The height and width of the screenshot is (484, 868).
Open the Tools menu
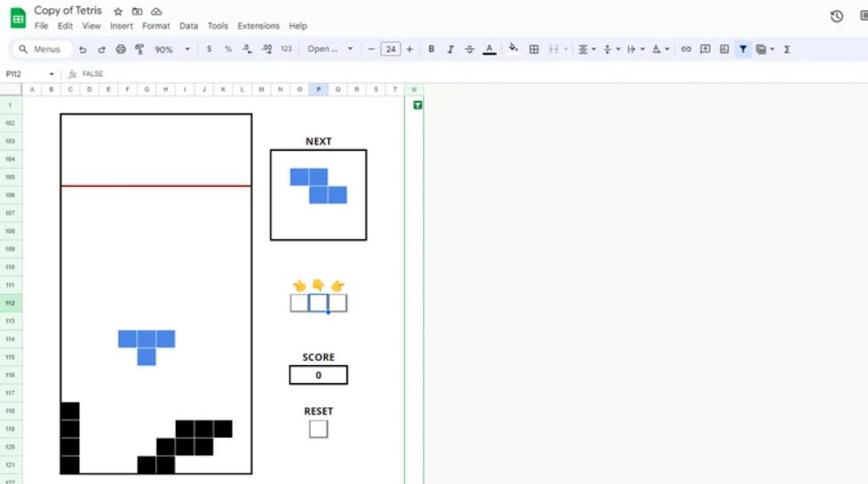coord(218,26)
